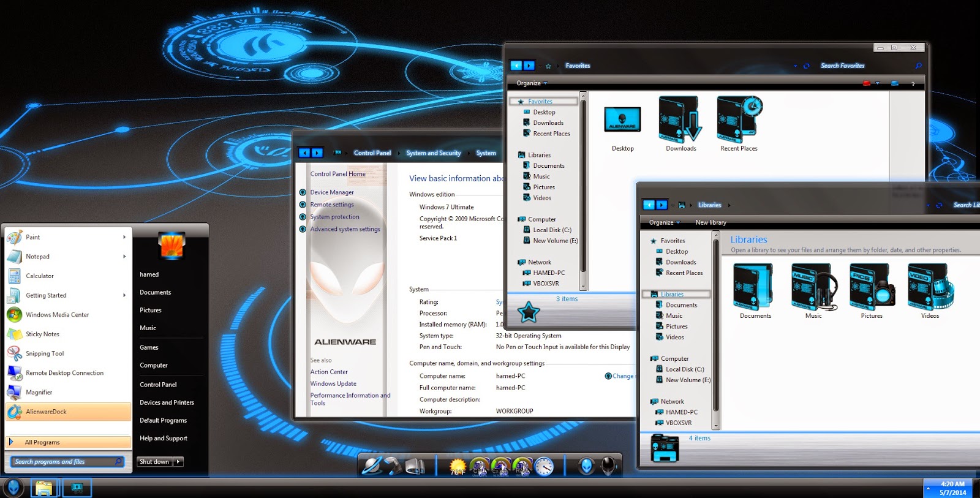
Task: Open Remote settings link
Action: pyautogui.click(x=332, y=205)
